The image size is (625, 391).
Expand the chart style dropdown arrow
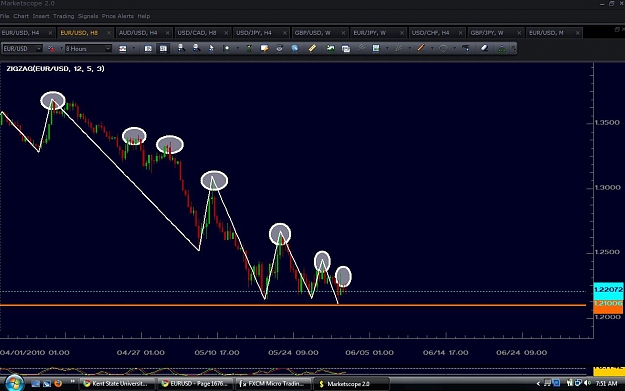[134, 49]
